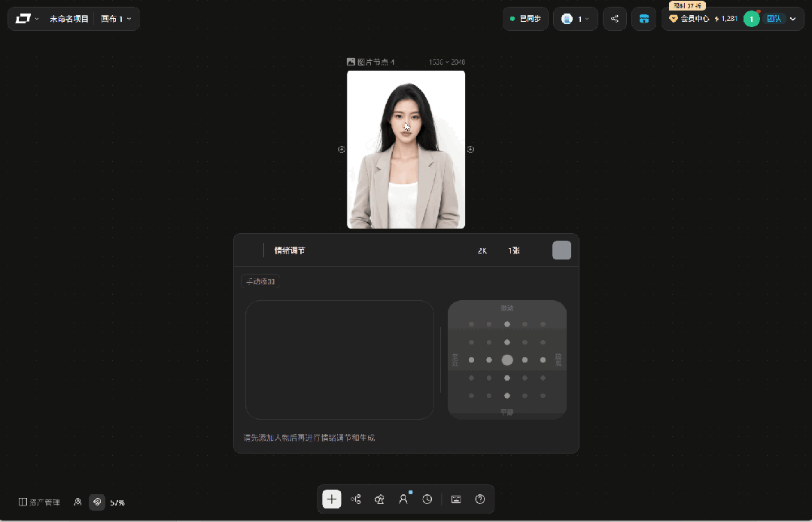Open the workflow nodes icon in bottom toolbar
The image size is (812, 522).
[356, 499]
